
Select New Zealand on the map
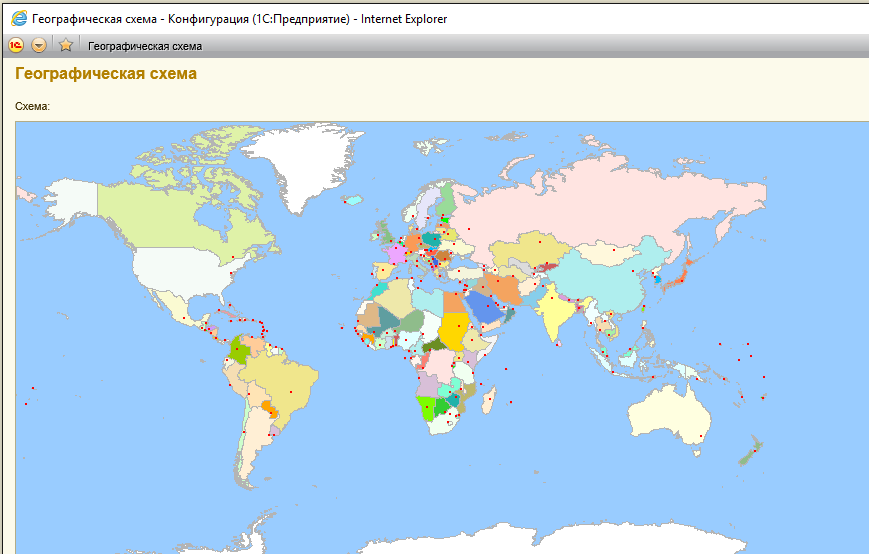point(750,450)
